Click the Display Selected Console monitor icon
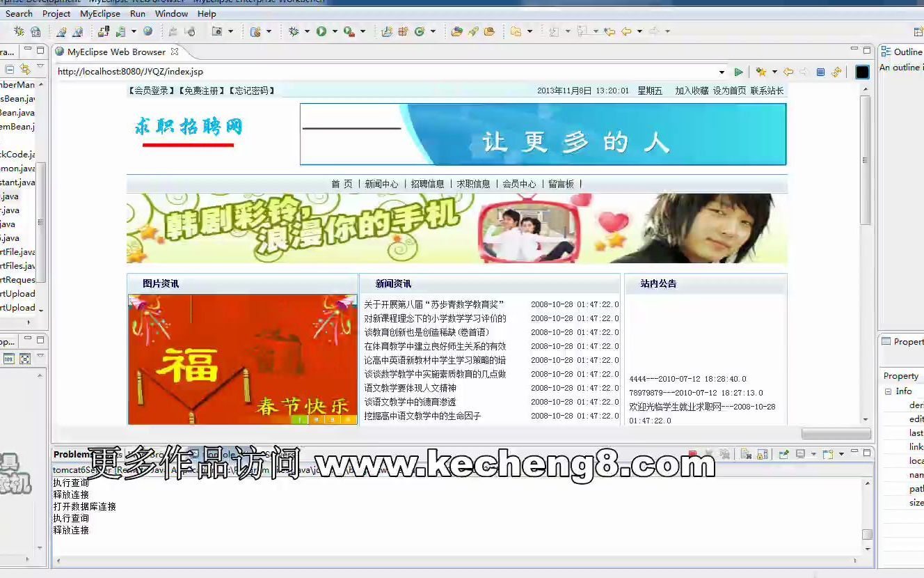Image resolution: width=924 pixels, height=578 pixels. [x=800, y=455]
